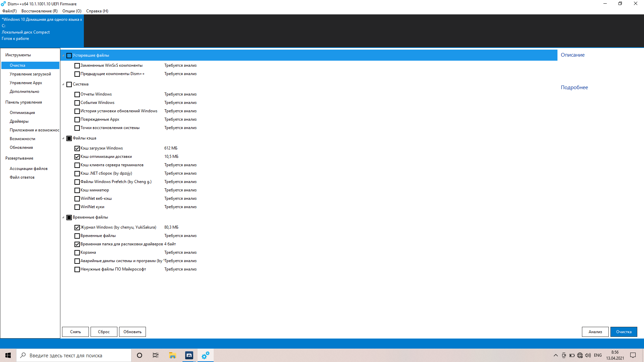This screenshot has height=362, width=644.
Task: Open network status globe icon
Action: [x=580, y=355]
